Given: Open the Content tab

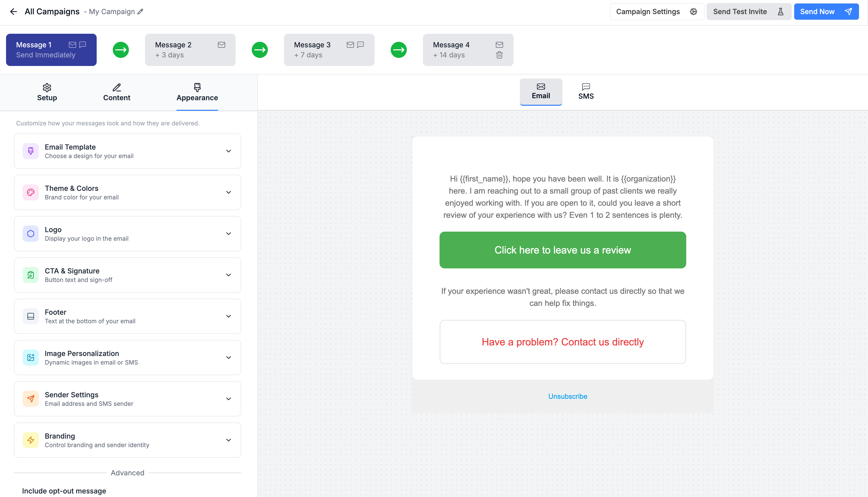Looking at the screenshot, I should (117, 92).
